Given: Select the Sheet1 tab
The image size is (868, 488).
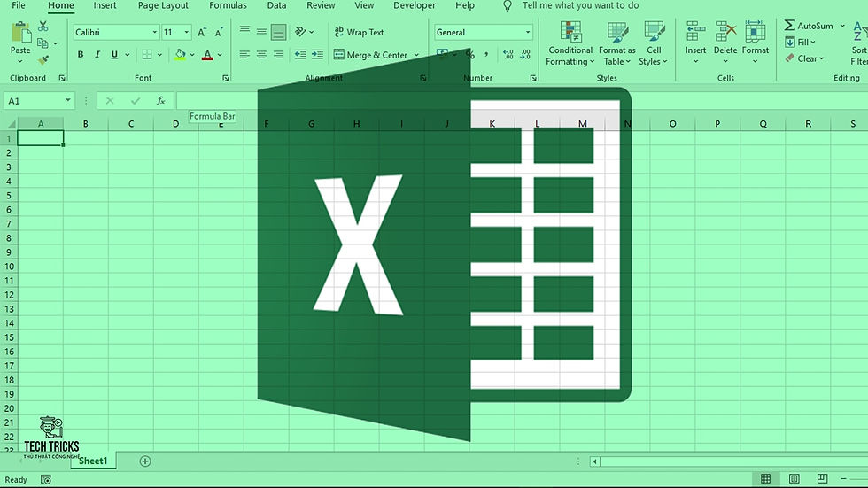Looking at the screenshot, I should [93, 461].
